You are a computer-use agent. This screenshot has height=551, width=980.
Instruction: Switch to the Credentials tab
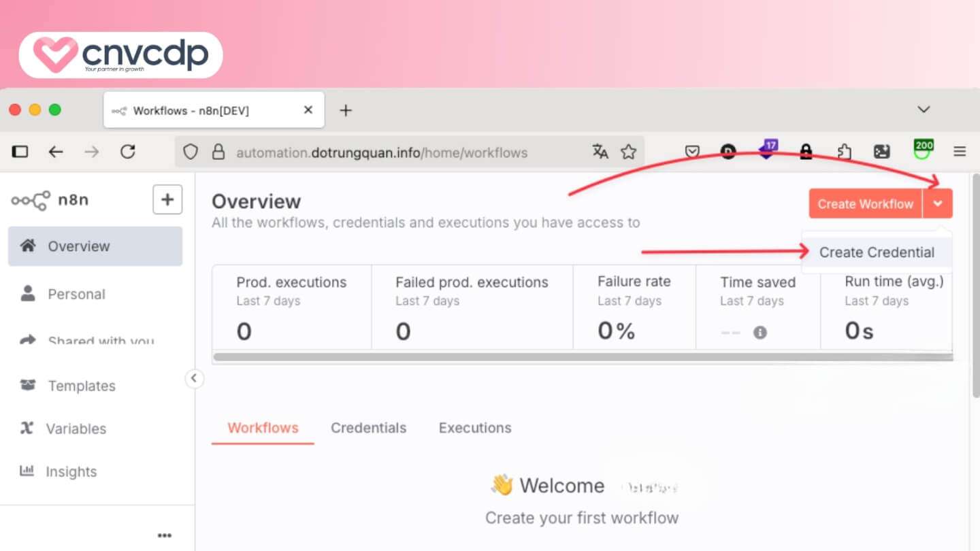[368, 428]
